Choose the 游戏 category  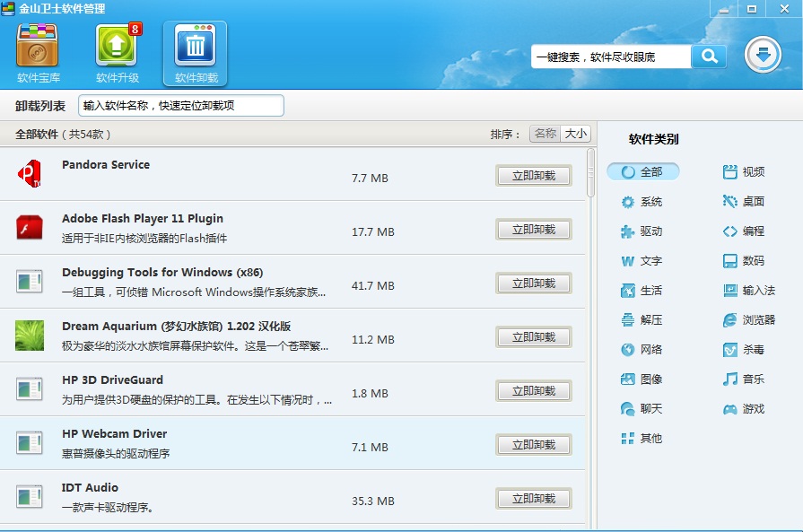pyautogui.click(x=744, y=409)
